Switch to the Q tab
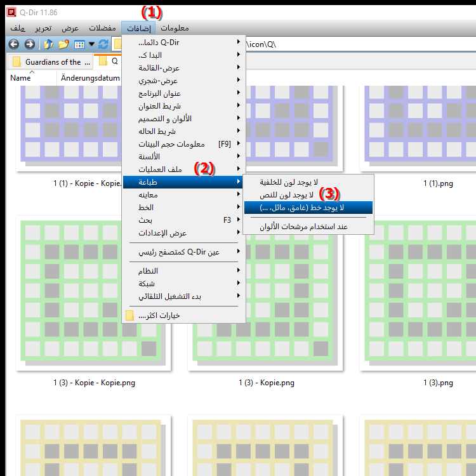The height and width of the screenshot is (476, 476). 108,62
